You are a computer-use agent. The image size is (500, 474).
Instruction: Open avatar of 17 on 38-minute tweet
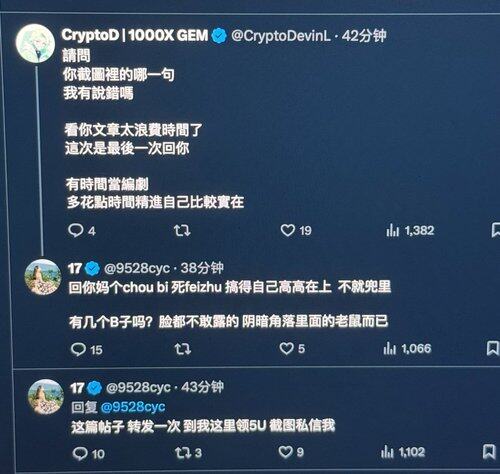[43, 277]
